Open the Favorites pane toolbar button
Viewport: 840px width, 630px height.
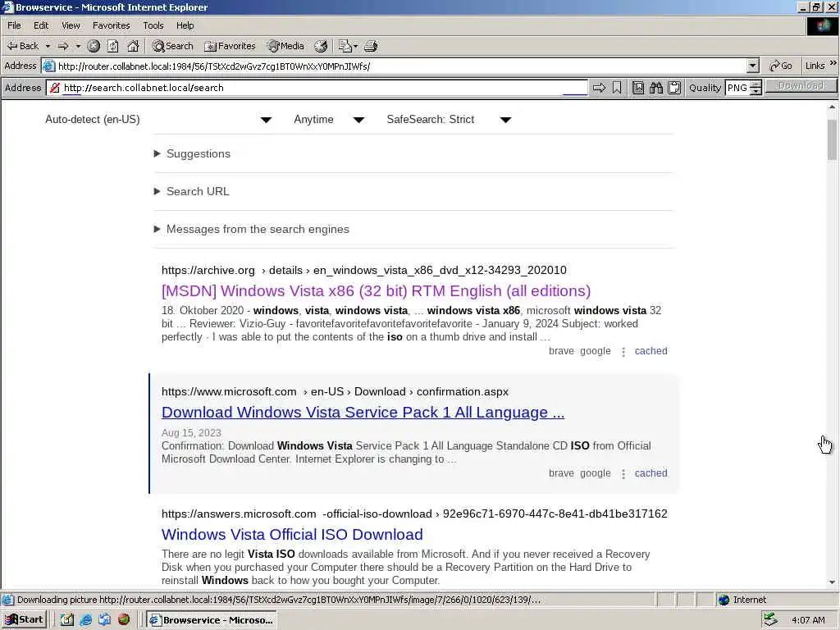pos(231,46)
